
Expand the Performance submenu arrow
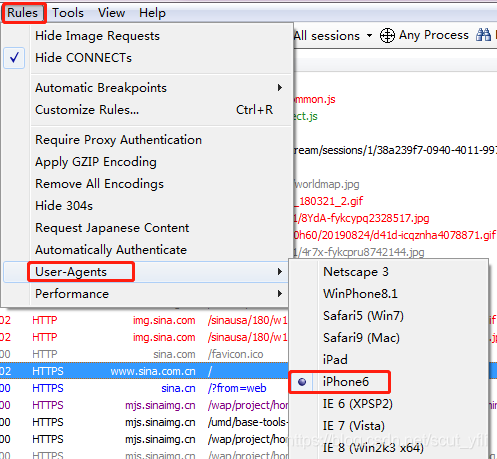point(280,294)
